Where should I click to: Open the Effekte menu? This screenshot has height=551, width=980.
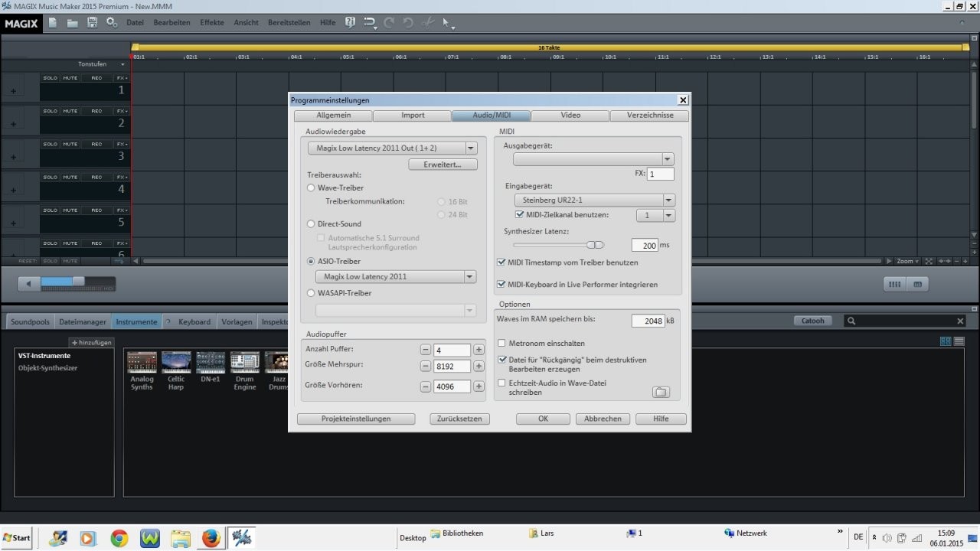212,23
